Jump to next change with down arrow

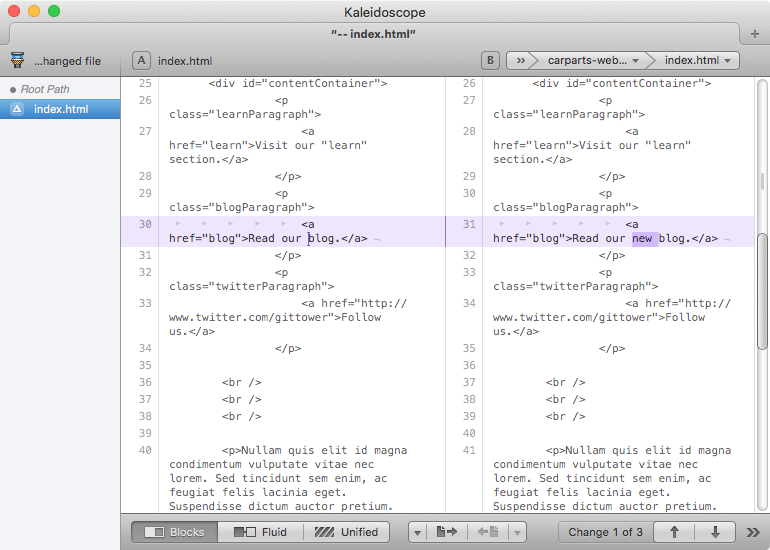pos(715,532)
